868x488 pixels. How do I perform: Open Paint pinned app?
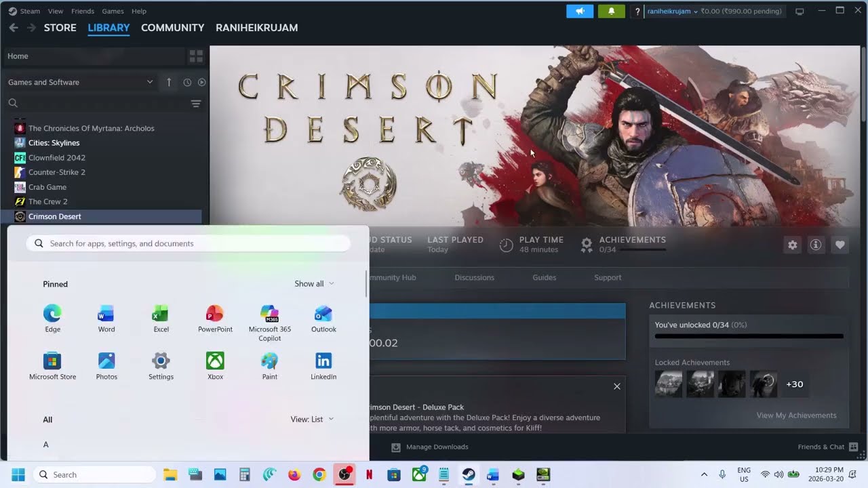coord(269,366)
